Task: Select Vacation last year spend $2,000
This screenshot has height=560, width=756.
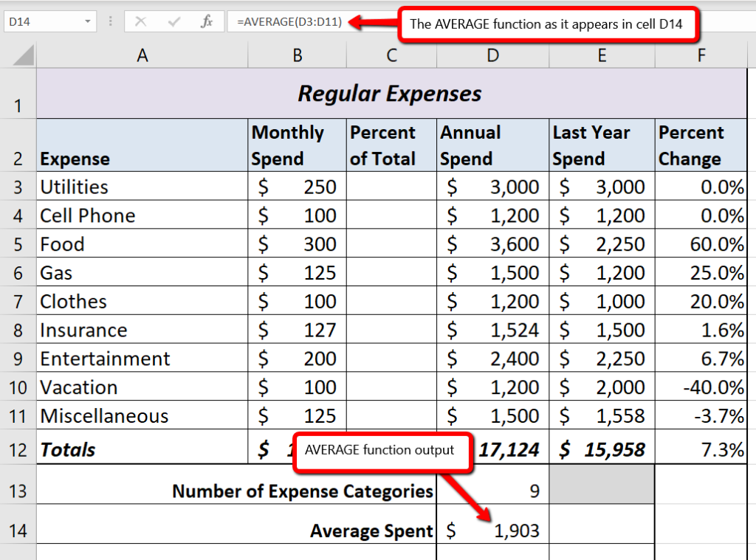Action: click(x=602, y=387)
